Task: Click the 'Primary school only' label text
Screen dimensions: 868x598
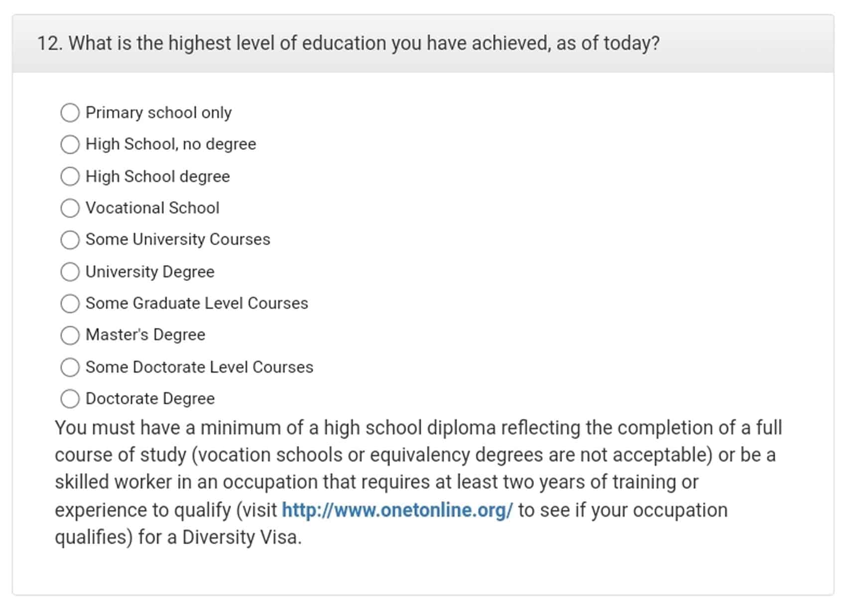Action: click(x=158, y=113)
